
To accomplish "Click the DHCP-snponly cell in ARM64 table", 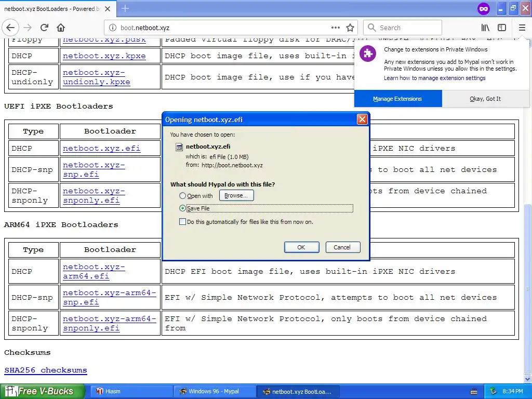I will tap(32, 323).
